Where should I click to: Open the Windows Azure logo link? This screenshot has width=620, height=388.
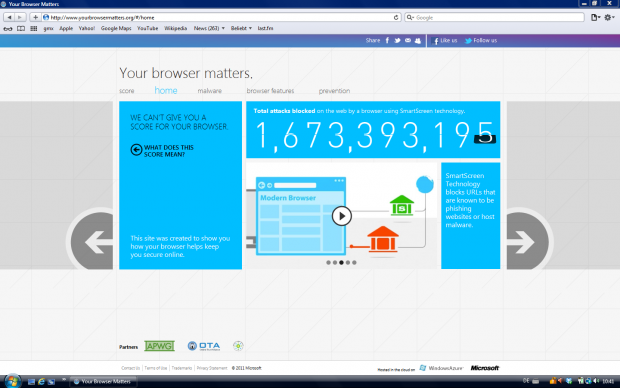(x=441, y=368)
